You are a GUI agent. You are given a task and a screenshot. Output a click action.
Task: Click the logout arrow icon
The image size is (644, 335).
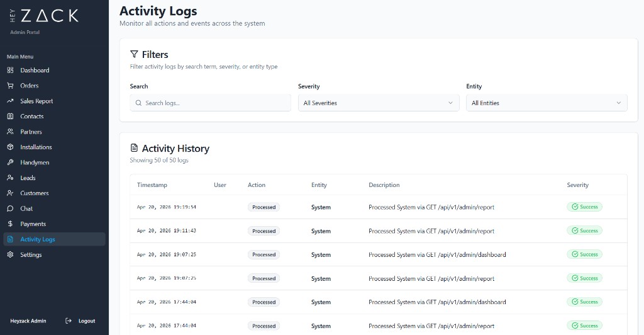(69, 321)
